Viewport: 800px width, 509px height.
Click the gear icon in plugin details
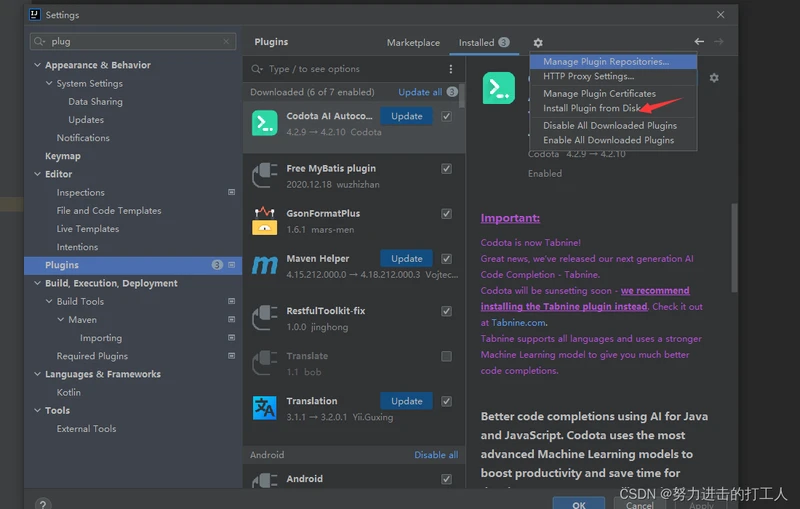tap(714, 78)
